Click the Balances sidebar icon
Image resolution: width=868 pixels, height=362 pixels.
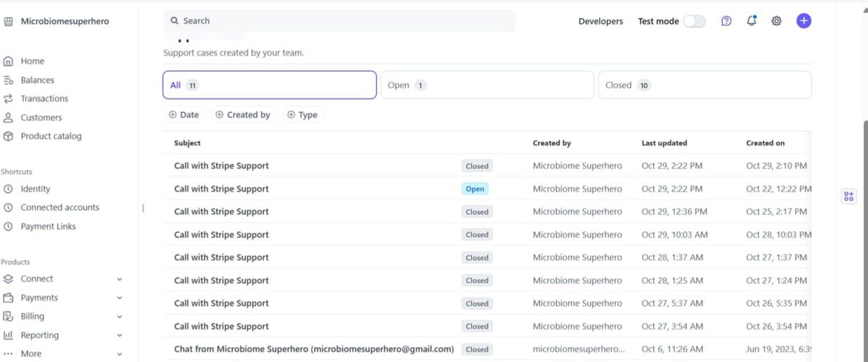click(x=9, y=80)
